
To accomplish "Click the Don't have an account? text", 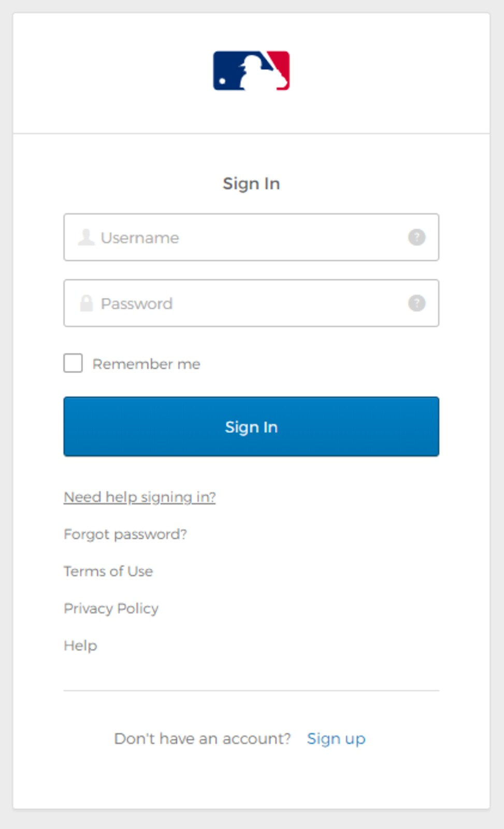I will coord(203,738).
